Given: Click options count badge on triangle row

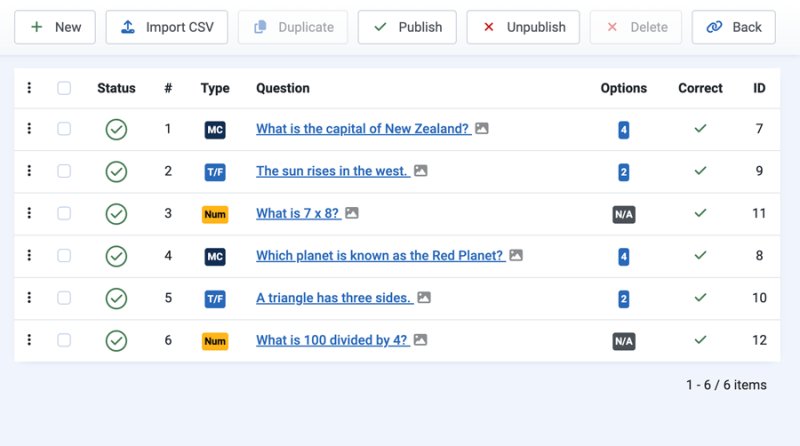Looking at the screenshot, I should (623, 299).
